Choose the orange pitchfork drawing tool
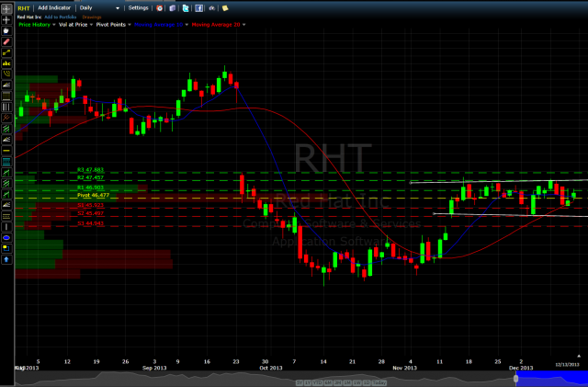This screenshot has height=387, width=588. point(6,118)
